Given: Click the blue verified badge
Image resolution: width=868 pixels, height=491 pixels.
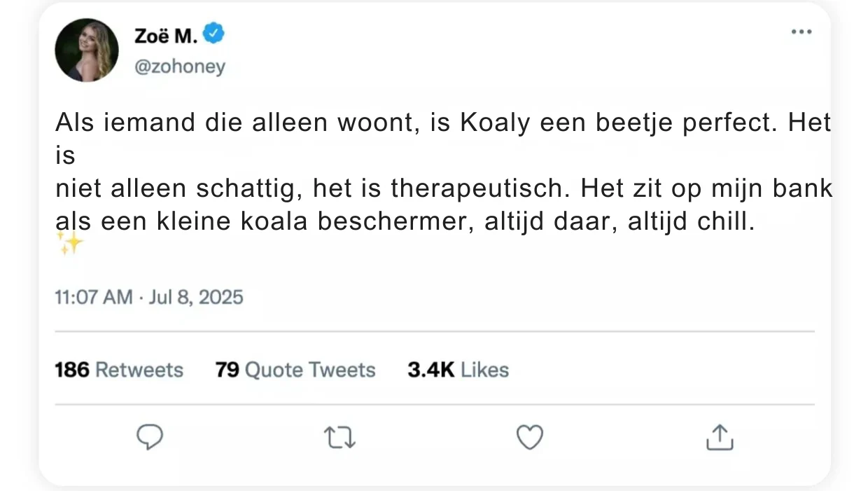Looking at the screenshot, I should (x=213, y=34).
